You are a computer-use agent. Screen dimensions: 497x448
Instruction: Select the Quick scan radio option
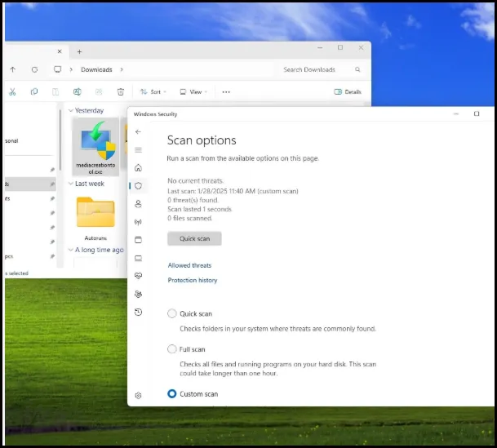(172, 313)
